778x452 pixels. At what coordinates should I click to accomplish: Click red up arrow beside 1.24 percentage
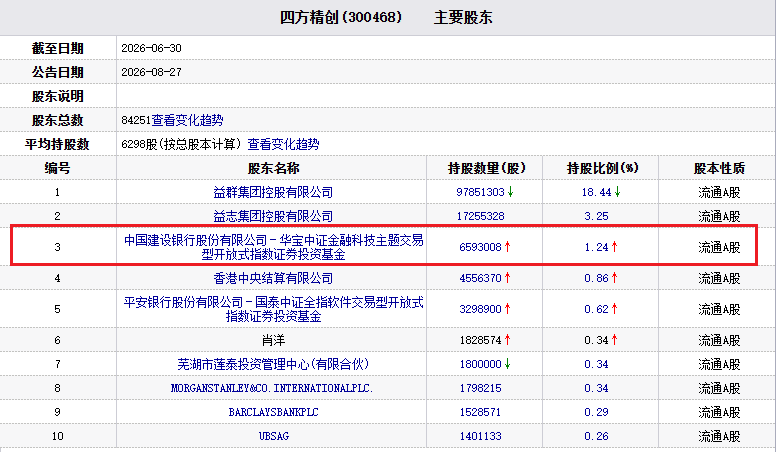tap(614, 247)
